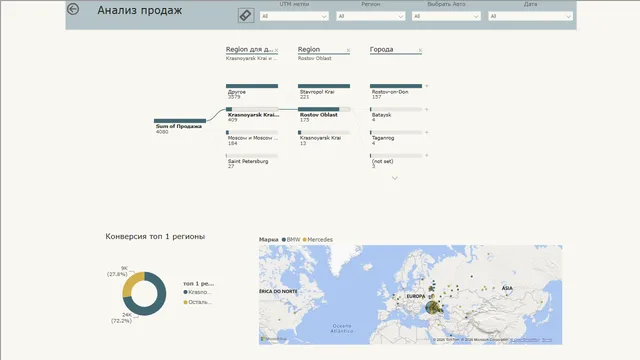
Task: Go back with the circled arrow button
Action: pos(73,9)
